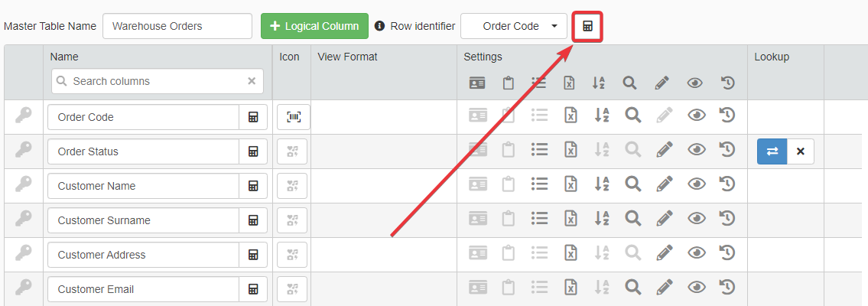Toggle visibility eye in Customer Address row
Screen dimensions: 868x306
pos(696,253)
